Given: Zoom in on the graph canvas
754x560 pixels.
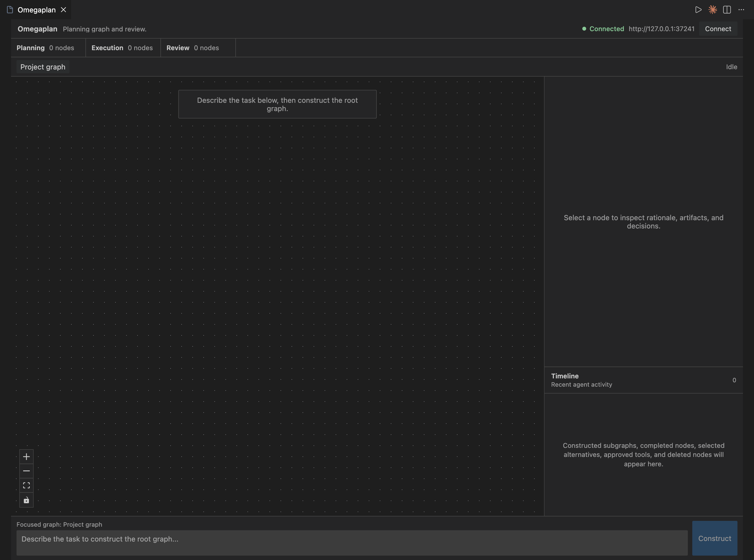Looking at the screenshot, I should (26, 457).
